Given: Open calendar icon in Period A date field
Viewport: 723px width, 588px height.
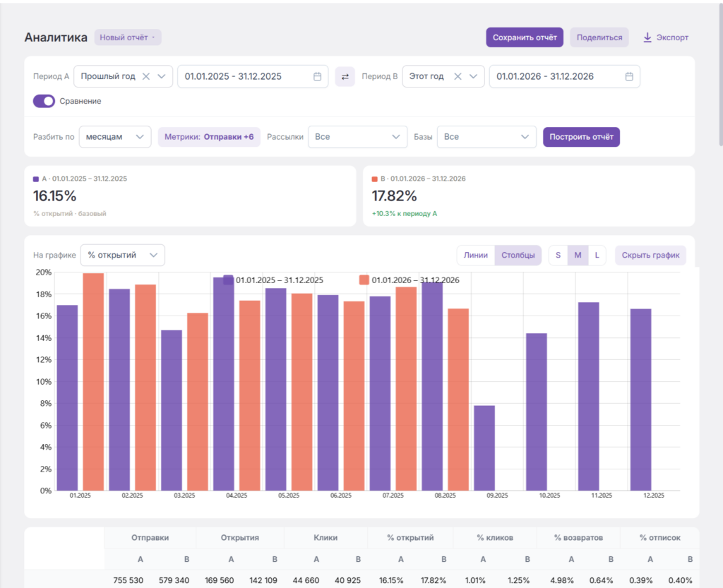Looking at the screenshot, I should pyautogui.click(x=317, y=76).
